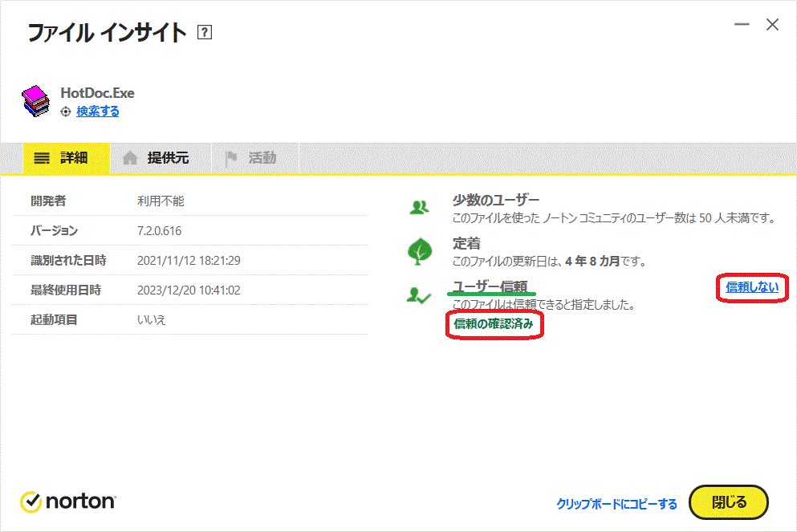
Task: Click クリップボードにコピーする link
Action: click(616, 504)
